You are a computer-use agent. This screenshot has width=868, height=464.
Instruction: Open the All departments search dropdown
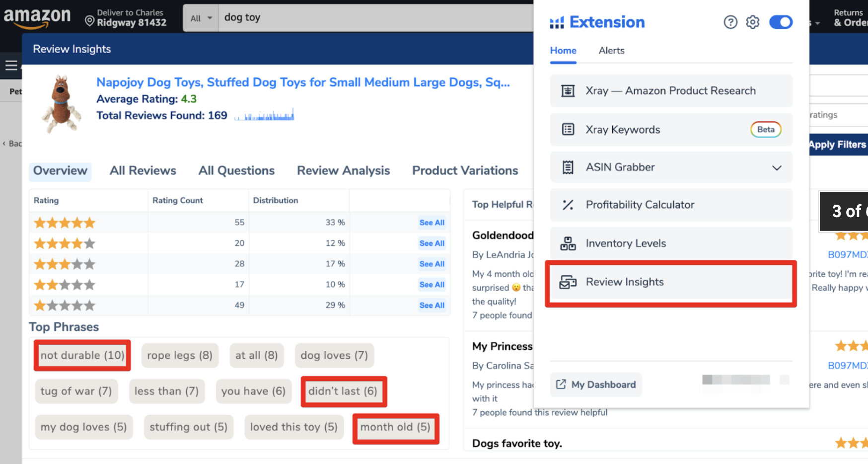pos(201,18)
